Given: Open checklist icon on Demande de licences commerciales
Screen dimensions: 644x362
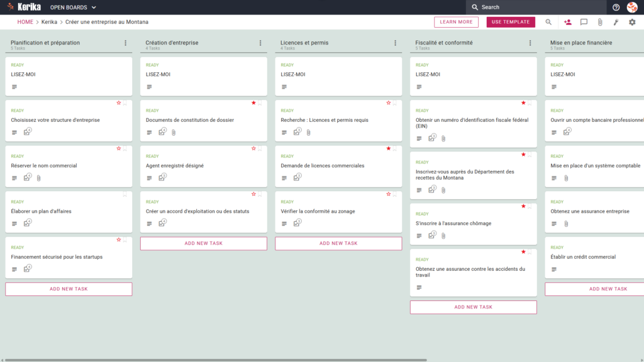Looking at the screenshot, I should [x=297, y=177].
